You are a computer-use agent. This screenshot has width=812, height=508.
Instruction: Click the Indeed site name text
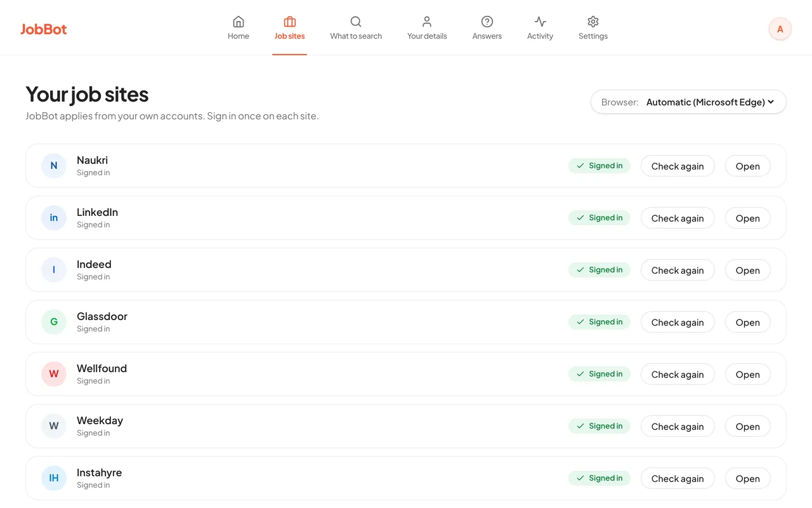(x=94, y=264)
